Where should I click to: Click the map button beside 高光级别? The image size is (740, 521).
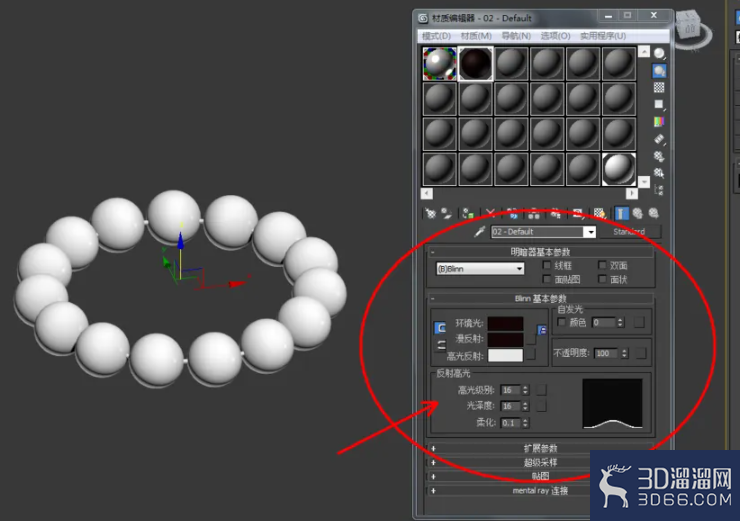[542, 390]
